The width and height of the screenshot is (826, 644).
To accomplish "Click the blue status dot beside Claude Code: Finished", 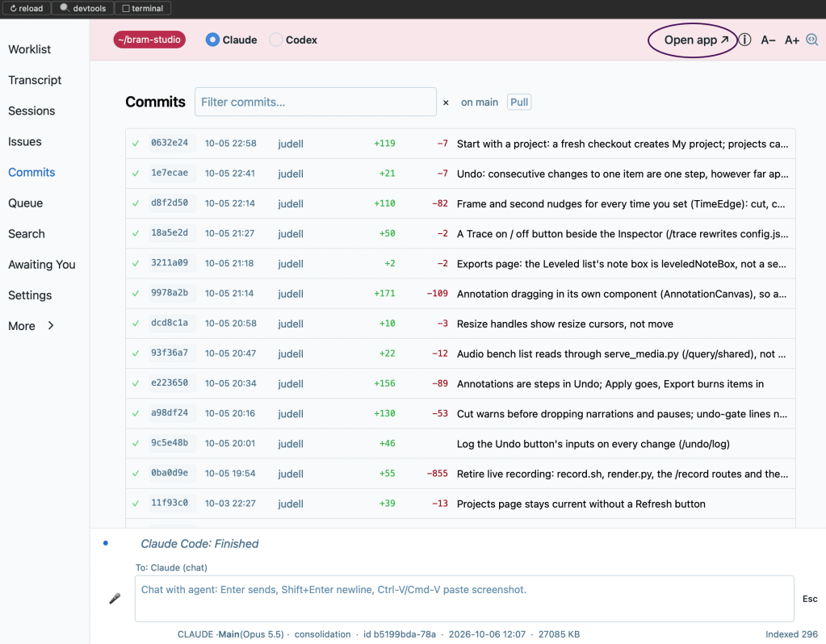I will (106, 543).
